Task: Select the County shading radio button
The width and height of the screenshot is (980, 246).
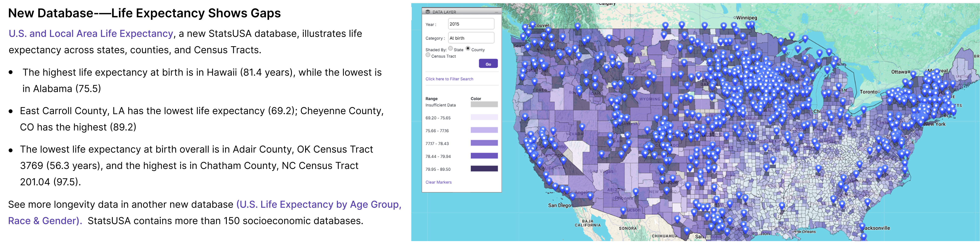Action: coord(468,49)
